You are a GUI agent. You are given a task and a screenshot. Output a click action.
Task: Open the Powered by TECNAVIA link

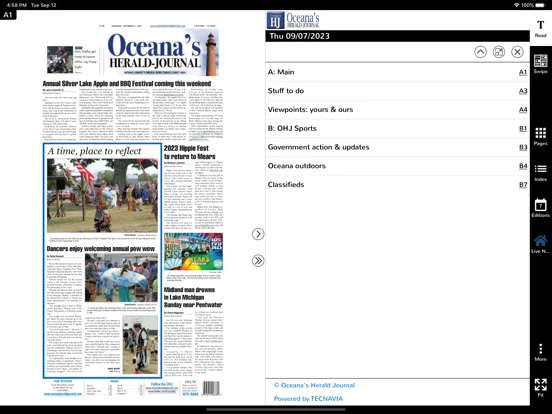pyautogui.click(x=308, y=399)
